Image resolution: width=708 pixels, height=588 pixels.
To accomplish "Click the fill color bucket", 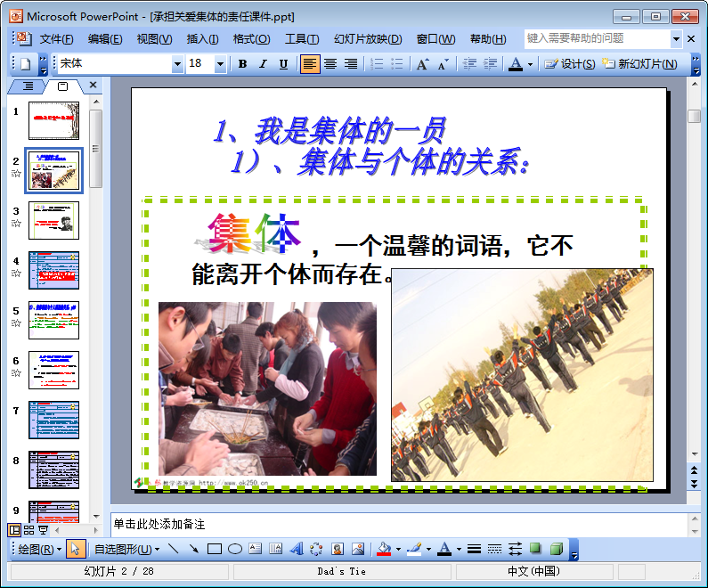I will pyautogui.click(x=384, y=549).
